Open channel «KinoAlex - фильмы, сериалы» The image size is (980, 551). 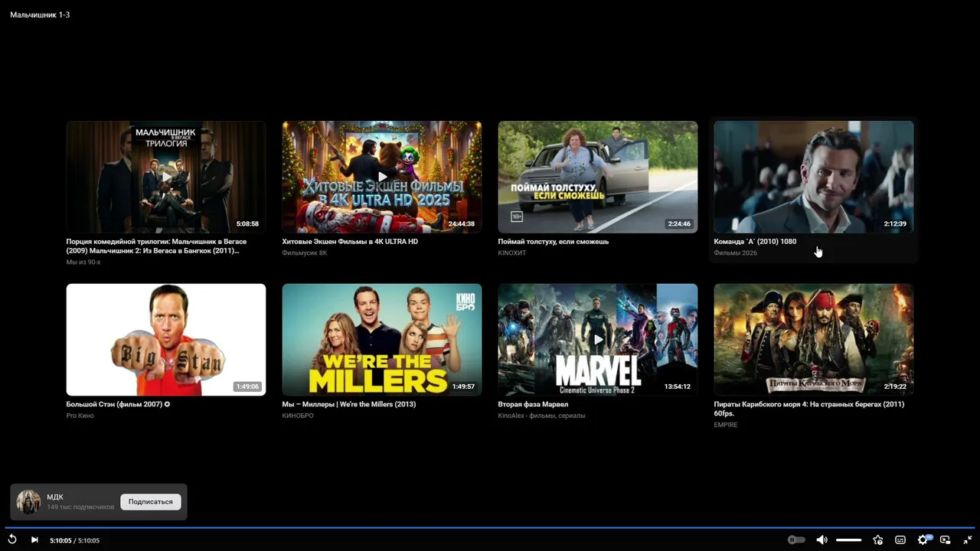pos(542,416)
